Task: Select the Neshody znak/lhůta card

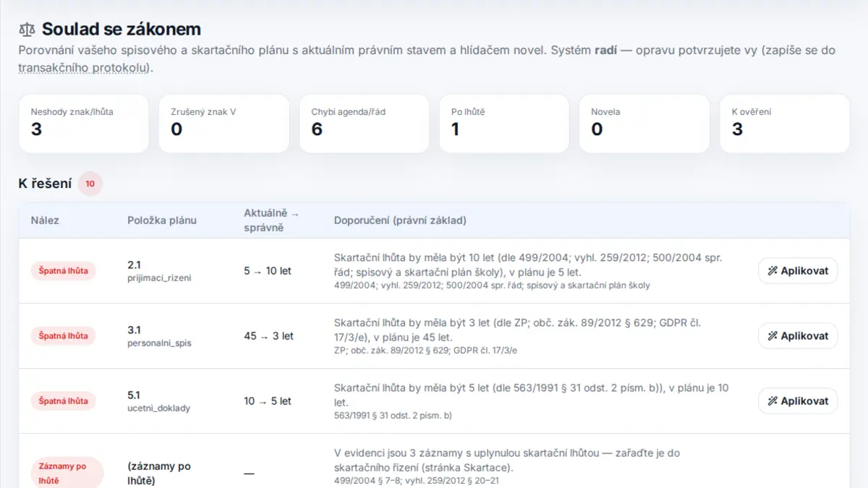Action: [x=84, y=123]
